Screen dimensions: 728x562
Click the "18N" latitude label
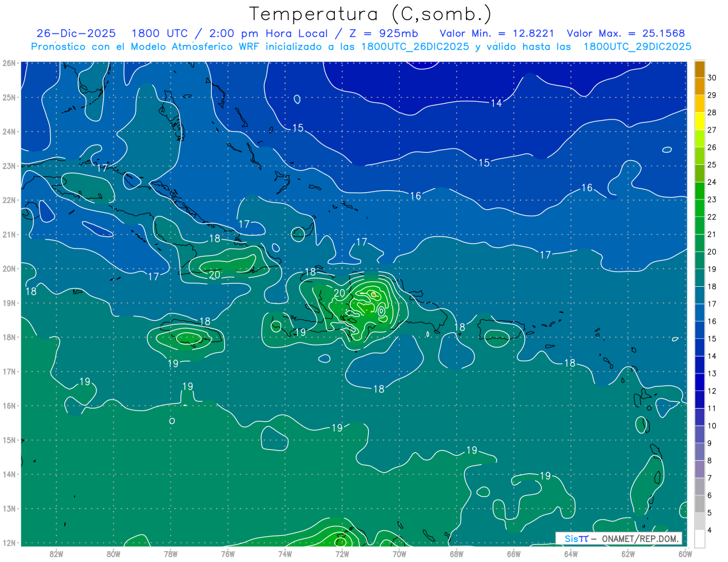[9, 337]
